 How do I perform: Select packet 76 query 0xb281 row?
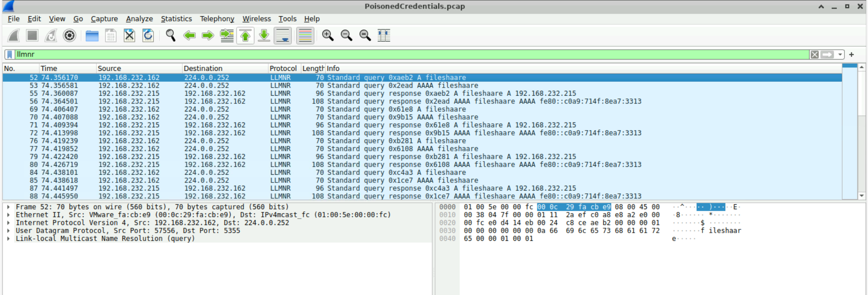pyautogui.click(x=422, y=141)
